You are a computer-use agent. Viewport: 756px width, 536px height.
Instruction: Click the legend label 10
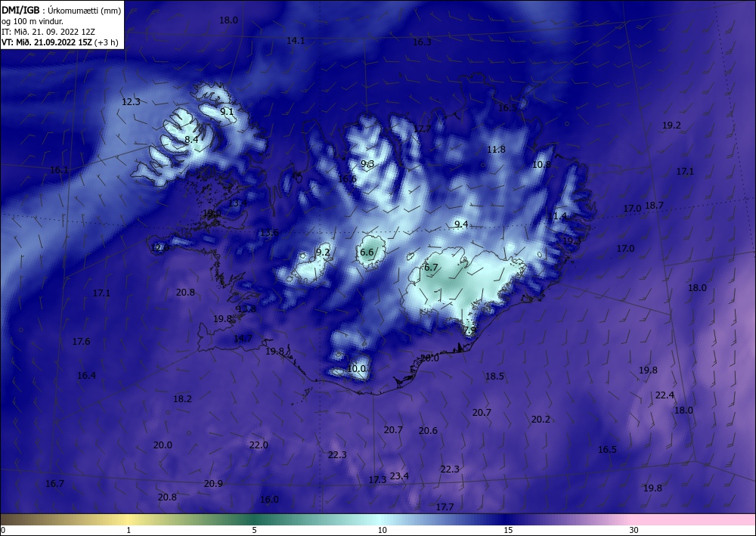point(382,530)
